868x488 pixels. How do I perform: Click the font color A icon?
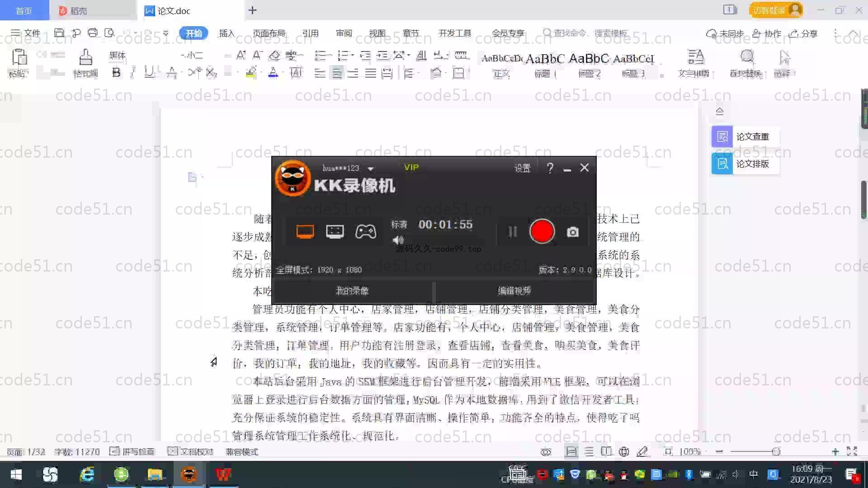pyautogui.click(x=273, y=73)
